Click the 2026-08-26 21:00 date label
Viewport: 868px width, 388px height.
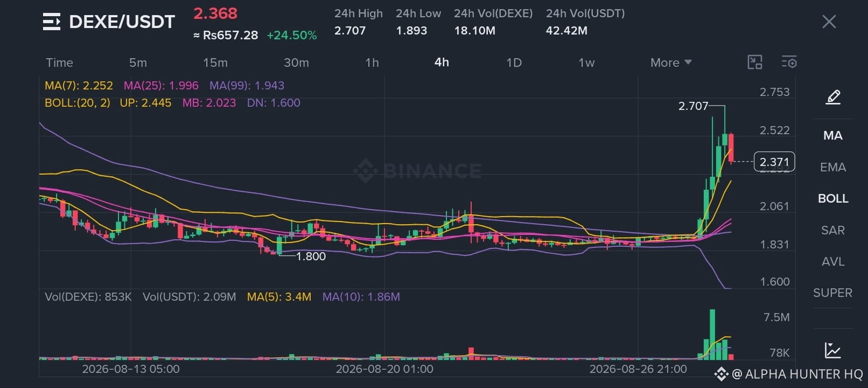pos(638,369)
